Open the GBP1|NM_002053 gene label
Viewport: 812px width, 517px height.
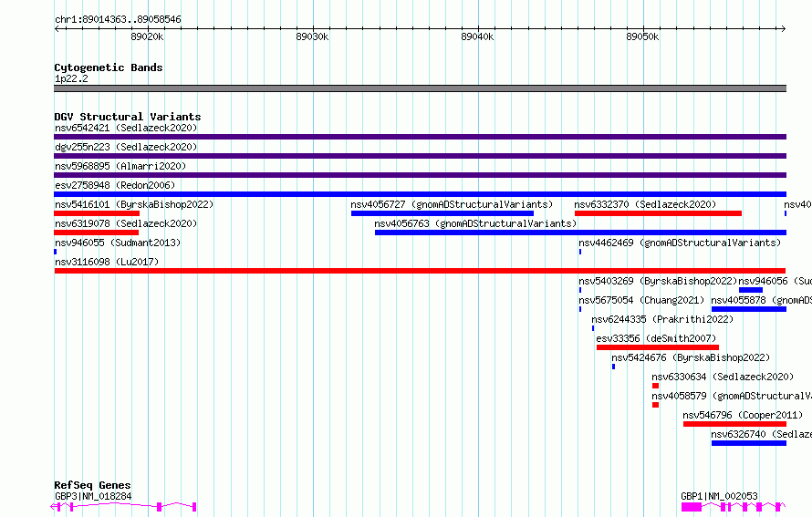(719, 496)
